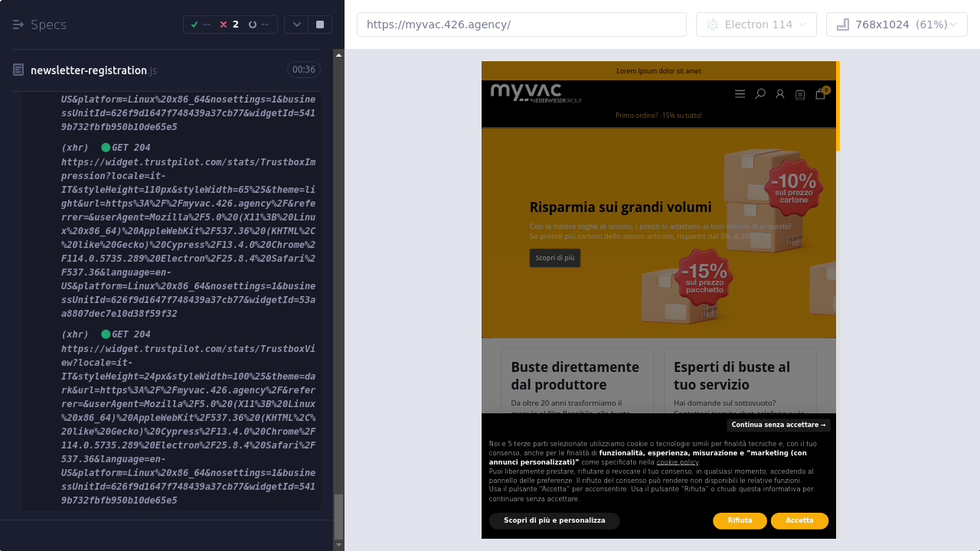
Task: Click the Specs list icon
Action: tap(18, 24)
